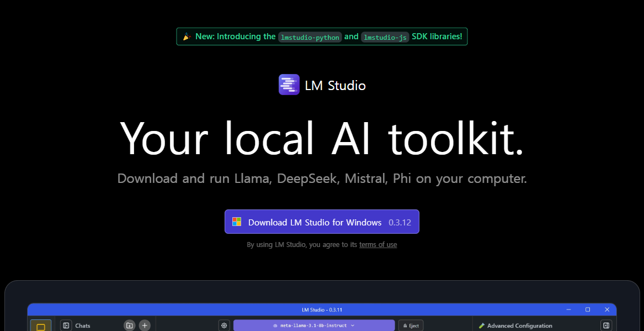Toggle the right sidebar panel icon

click(606, 325)
